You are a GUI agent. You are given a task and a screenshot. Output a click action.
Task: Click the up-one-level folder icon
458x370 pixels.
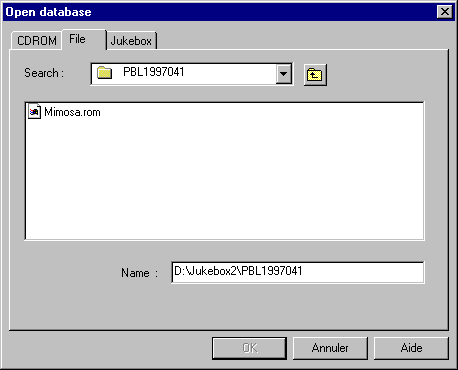point(315,75)
